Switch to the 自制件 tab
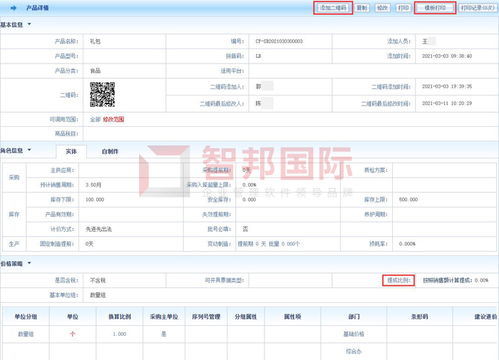 pyautogui.click(x=110, y=151)
